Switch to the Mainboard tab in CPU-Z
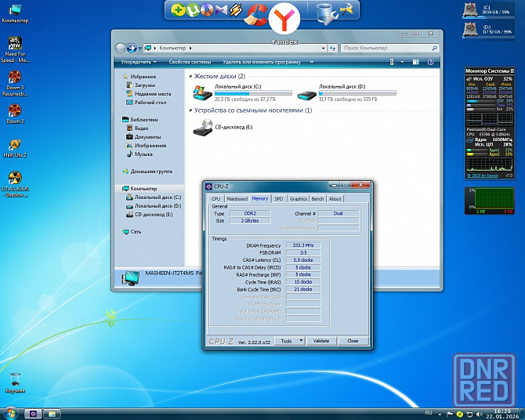The height and width of the screenshot is (420, 525). [x=237, y=199]
